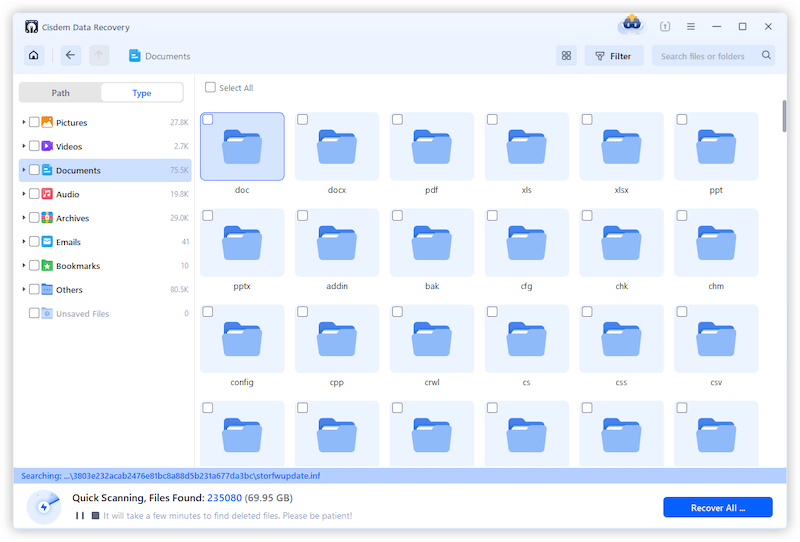Tick the Pictures category checkbox
This screenshot has width=800, height=542.
[34, 123]
